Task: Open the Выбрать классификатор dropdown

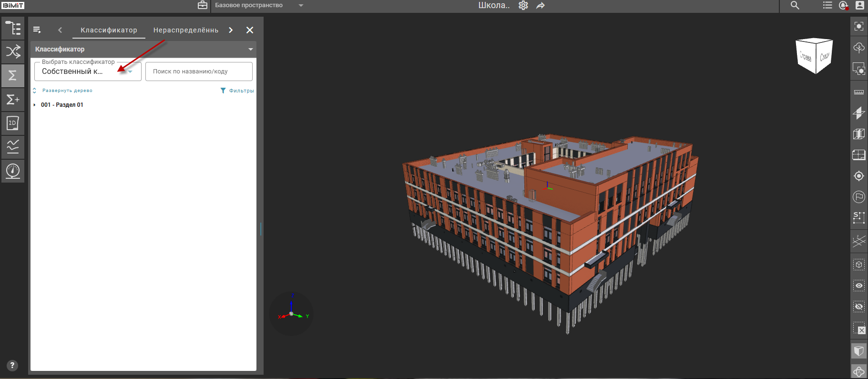Action: pos(88,72)
